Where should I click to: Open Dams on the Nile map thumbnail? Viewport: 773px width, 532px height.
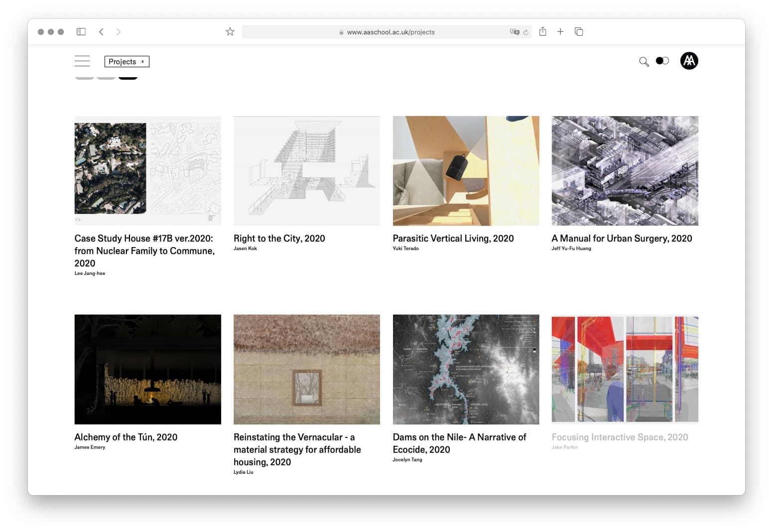(x=465, y=369)
